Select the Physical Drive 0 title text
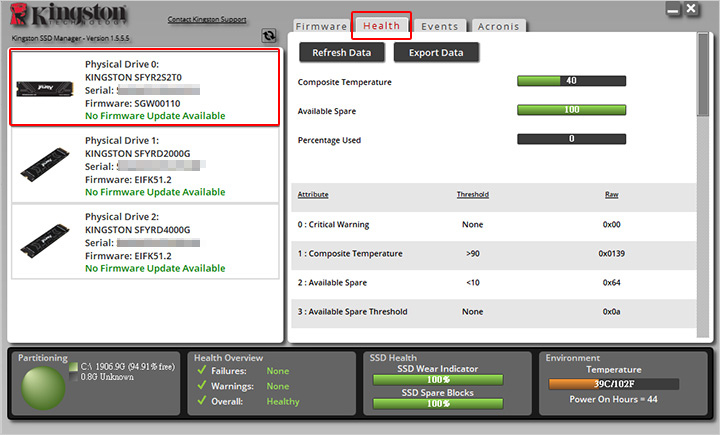720x435 pixels. click(x=122, y=64)
